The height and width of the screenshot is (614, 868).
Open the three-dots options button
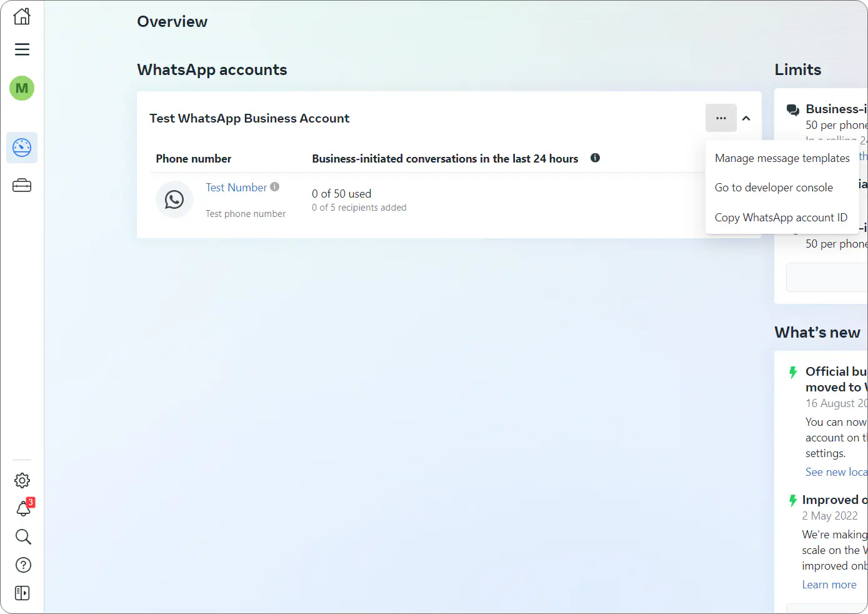pyautogui.click(x=721, y=118)
